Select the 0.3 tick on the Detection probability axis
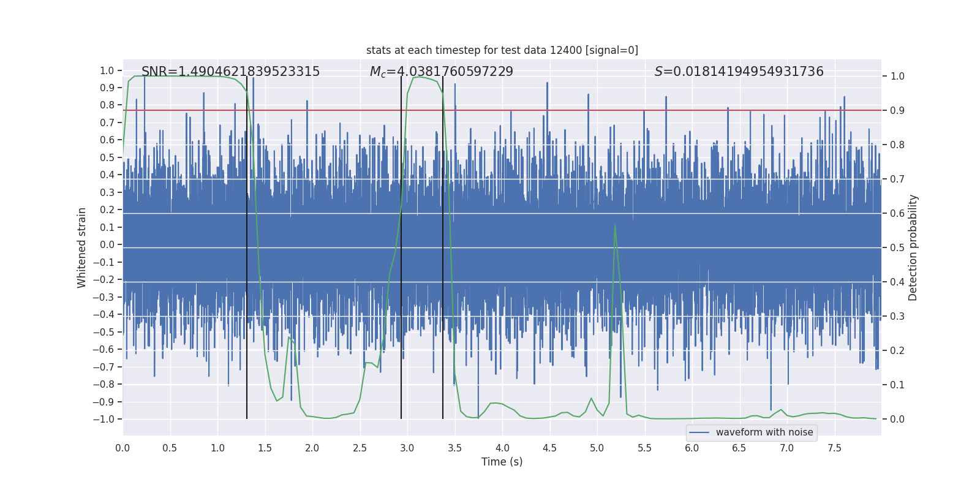The width and height of the screenshot is (980, 490). click(x=897, y=317)
